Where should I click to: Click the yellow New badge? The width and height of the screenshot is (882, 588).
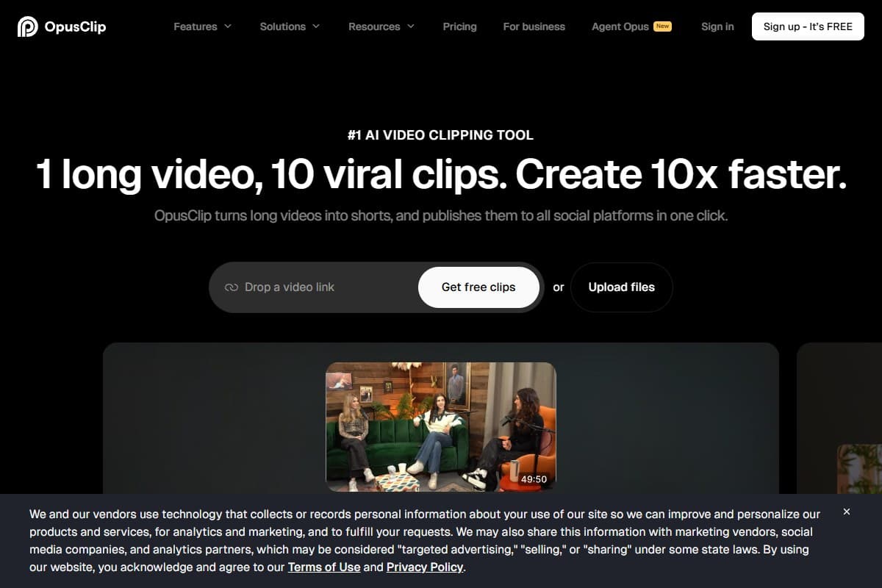point(663,26)
